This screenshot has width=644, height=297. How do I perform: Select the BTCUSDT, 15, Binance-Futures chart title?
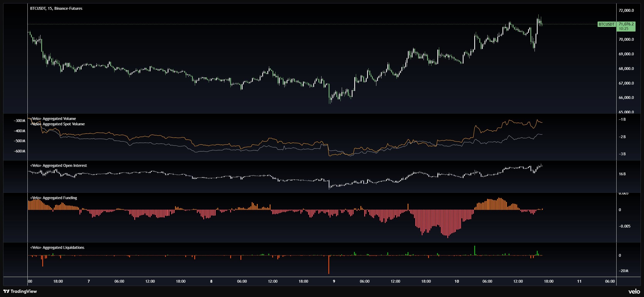(56, 8)
